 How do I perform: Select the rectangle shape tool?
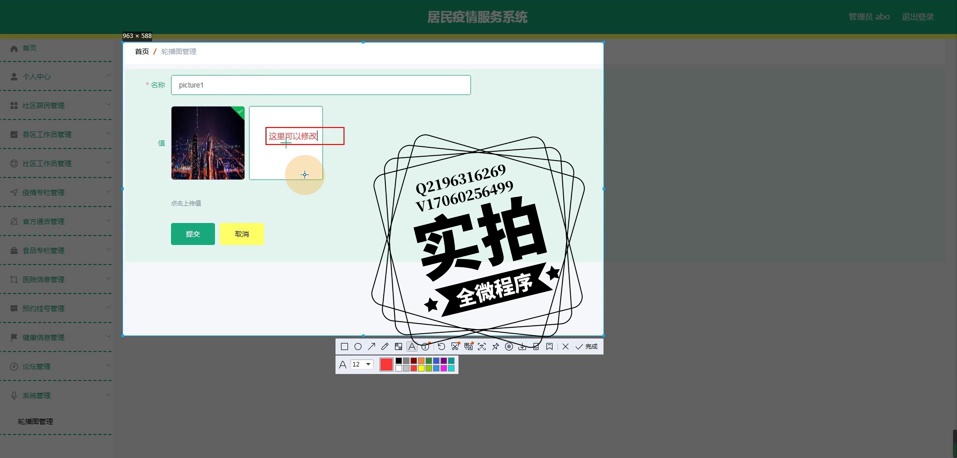pos(344,347)
